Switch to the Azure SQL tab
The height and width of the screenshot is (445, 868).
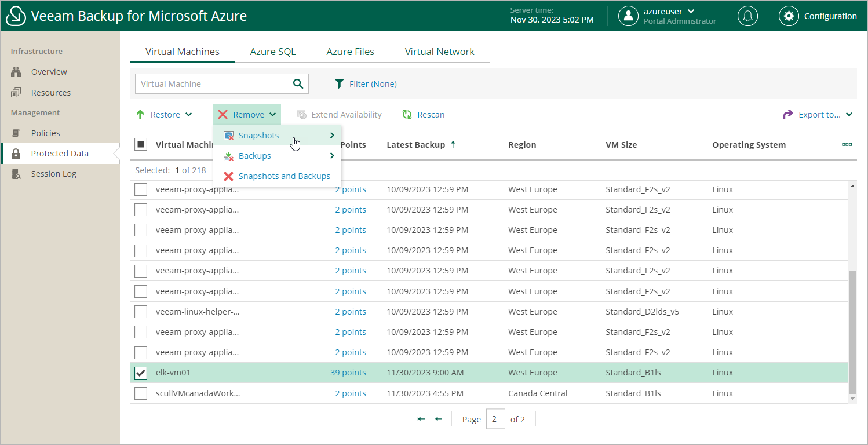273,52
